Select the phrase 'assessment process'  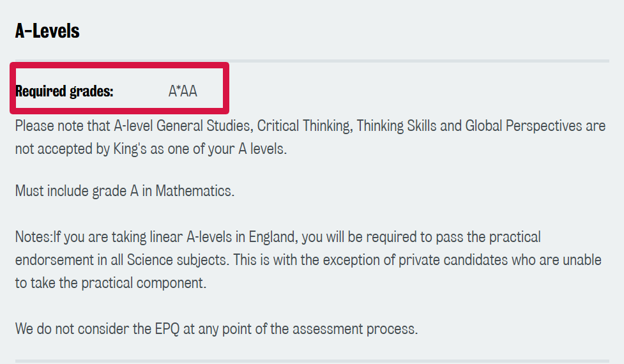354,329
